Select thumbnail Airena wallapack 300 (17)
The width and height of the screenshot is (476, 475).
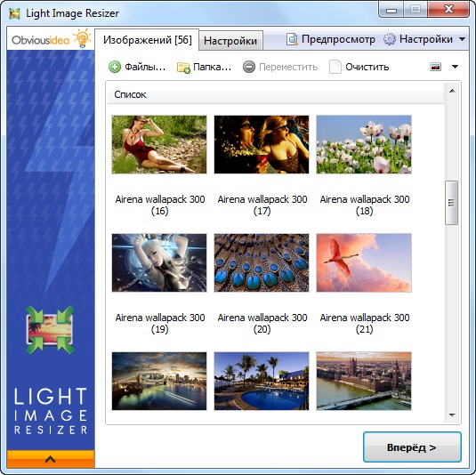(x=262, y=144)
